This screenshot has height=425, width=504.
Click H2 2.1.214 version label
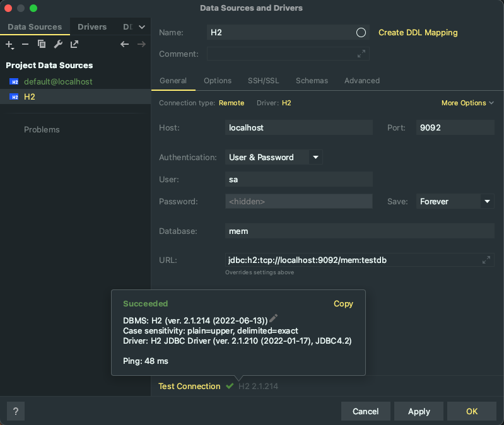point(258,386)
